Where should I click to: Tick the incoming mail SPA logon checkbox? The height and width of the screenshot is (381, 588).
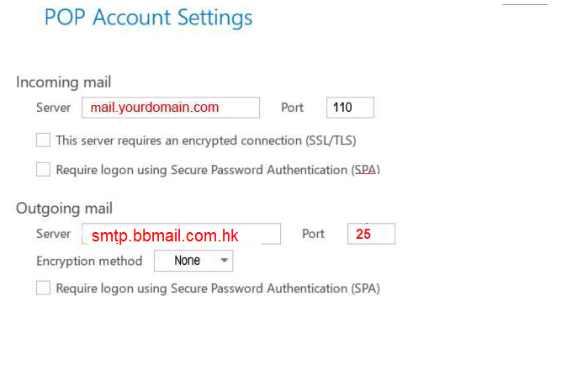click(x=44, y=169)
